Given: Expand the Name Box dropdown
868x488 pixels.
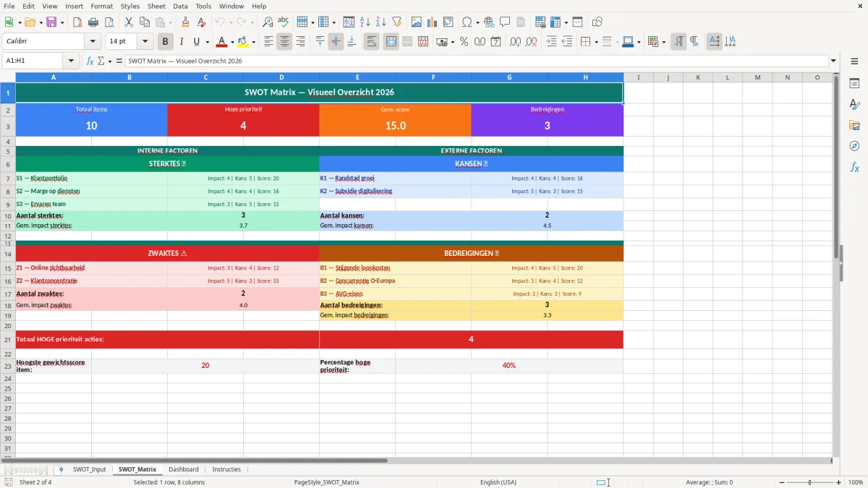Looking at the screenshot, I should pyautogui.click(x=71, y=61).
